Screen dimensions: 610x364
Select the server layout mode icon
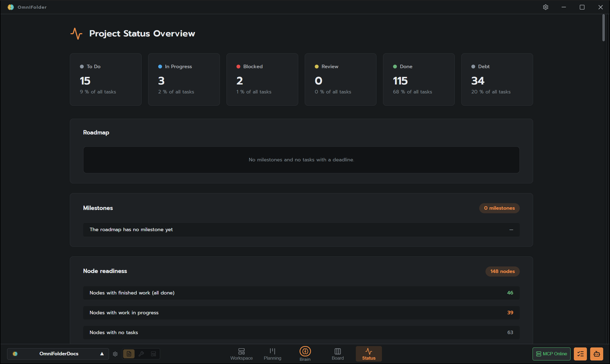point(154,354)
